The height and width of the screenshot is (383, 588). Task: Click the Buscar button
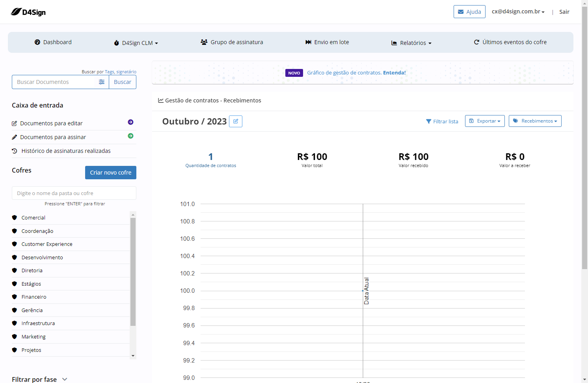pyautogui.click(x=123, y=82)
